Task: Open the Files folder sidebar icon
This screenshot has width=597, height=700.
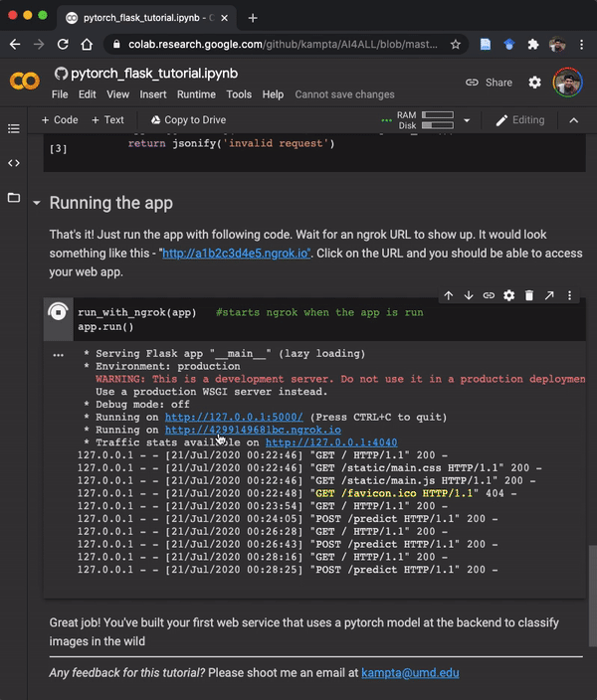Action: click(x=14, y=197)
